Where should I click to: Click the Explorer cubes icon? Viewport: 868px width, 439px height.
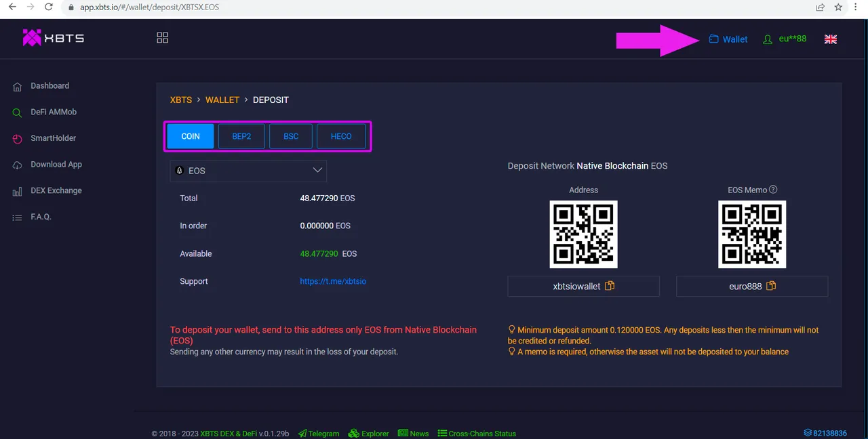click(x=353, y=433)
